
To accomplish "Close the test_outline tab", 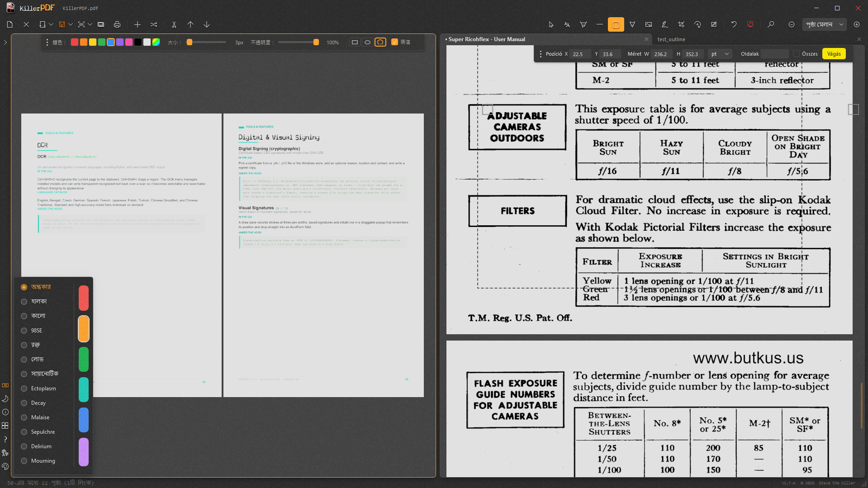I will [859, 39].
